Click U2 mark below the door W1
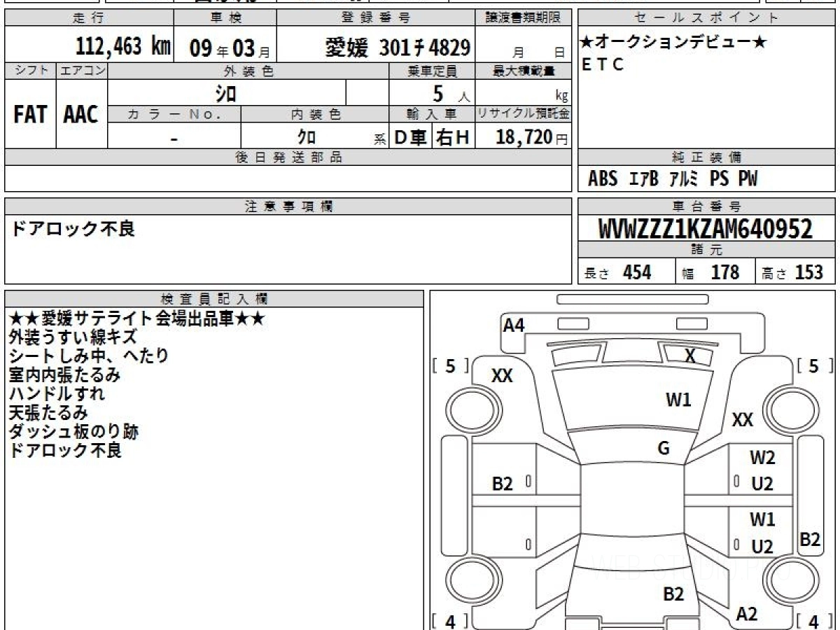This screenshot has height=630, width=840. point(762,547)
